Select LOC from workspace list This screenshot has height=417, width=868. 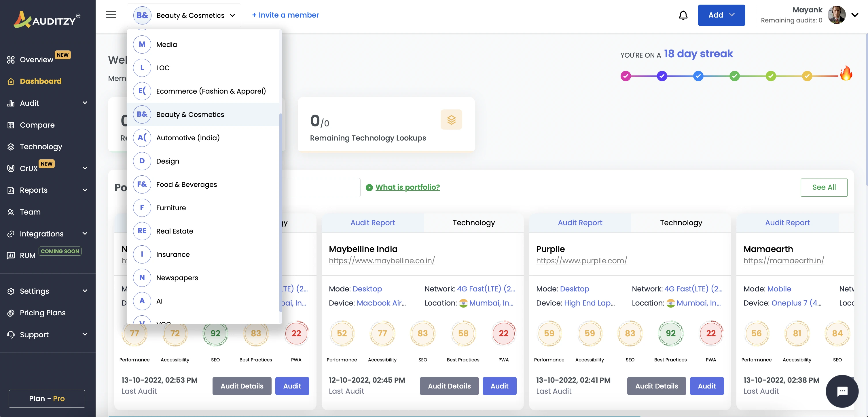[203, 68]
